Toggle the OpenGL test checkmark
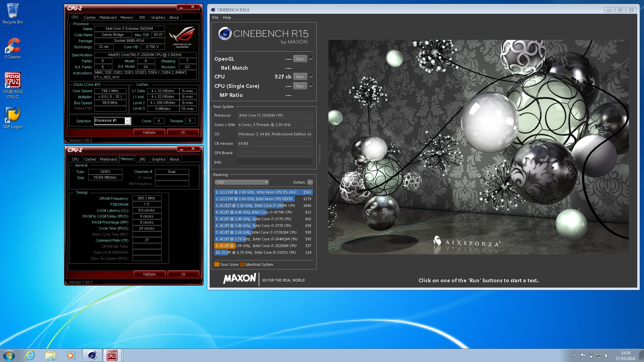Viewport: 644px width, 362px height. 311,59
